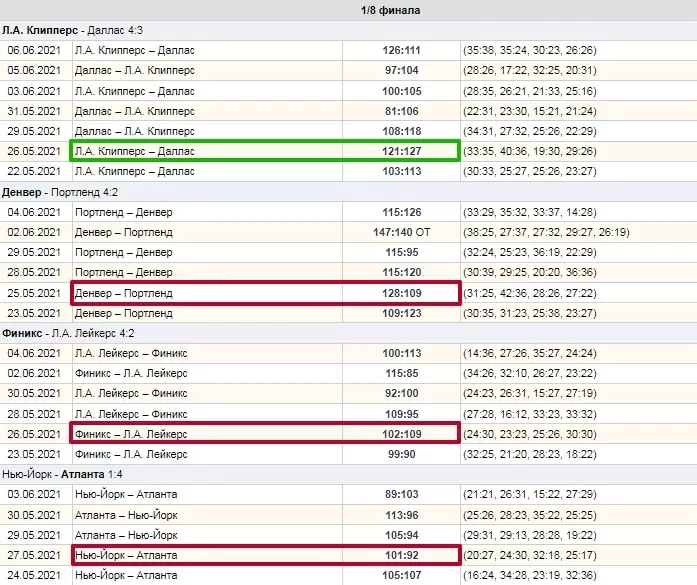
Task: Select the quarter scores (20:27, 24:30, 32:18, 25:17)
Action: click(x=530, y=555)
